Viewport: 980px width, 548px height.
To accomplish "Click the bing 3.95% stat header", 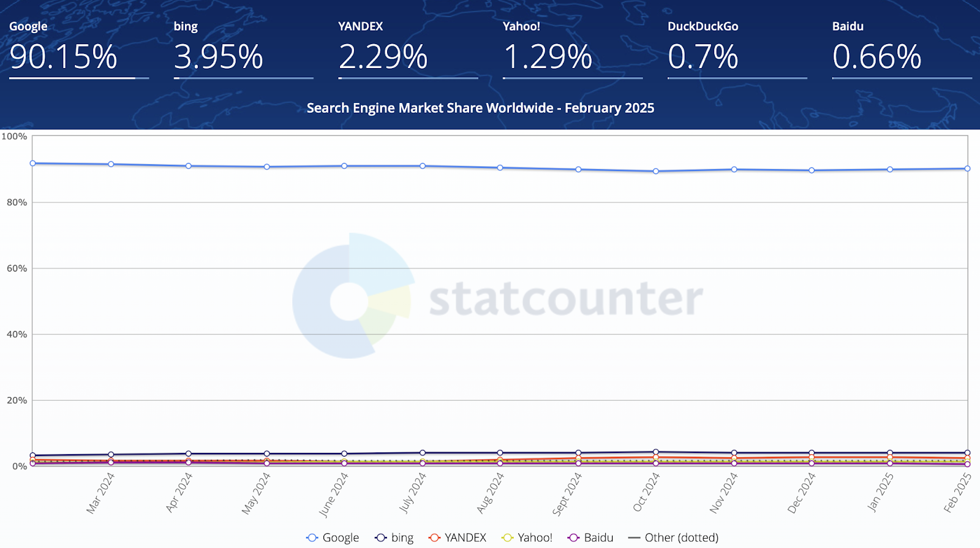I will (243, 49).
